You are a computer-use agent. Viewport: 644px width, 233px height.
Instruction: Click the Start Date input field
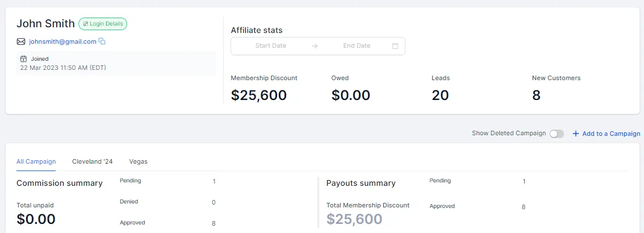(x=270, y=46)
